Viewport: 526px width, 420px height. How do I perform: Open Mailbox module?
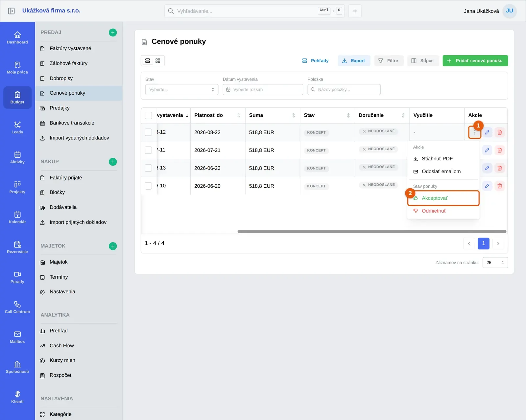tap(17, 337)
